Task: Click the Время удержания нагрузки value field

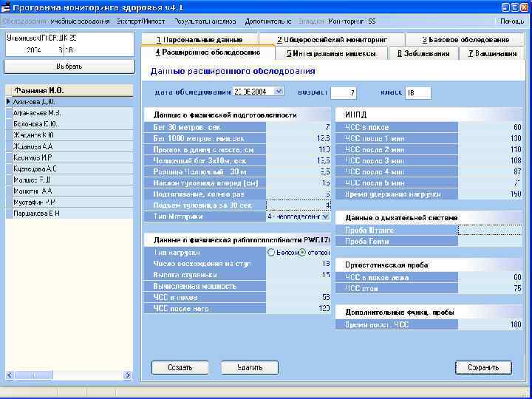Action: click(x=490, y=194)
